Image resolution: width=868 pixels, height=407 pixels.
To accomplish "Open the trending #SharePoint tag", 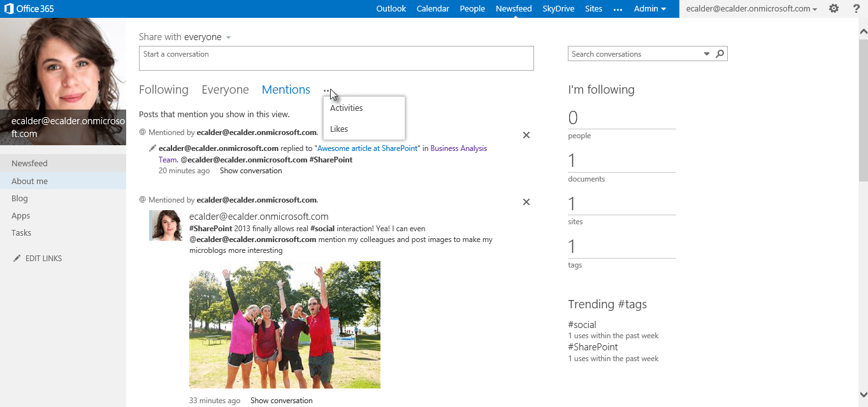I will [593, 347].
